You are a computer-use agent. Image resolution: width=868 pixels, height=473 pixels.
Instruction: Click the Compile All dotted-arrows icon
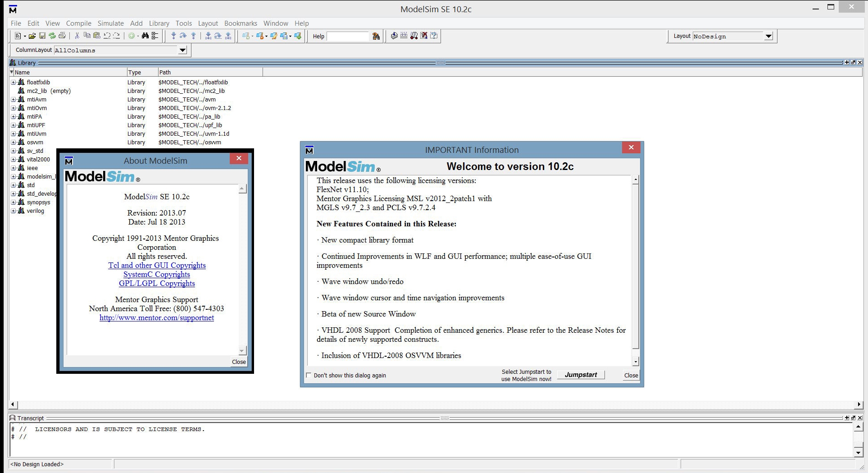[404, 36]
